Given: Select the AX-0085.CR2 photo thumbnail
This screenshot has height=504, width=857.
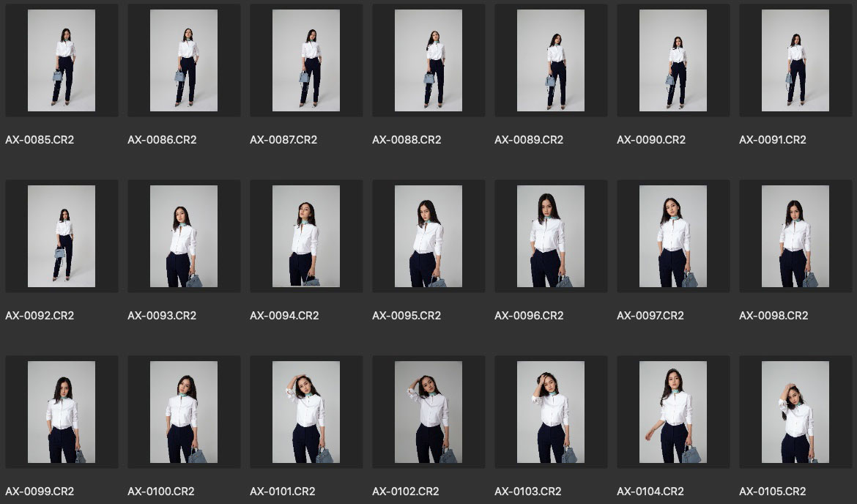Looking at the screenshot, I should click(x=62, y=60).
